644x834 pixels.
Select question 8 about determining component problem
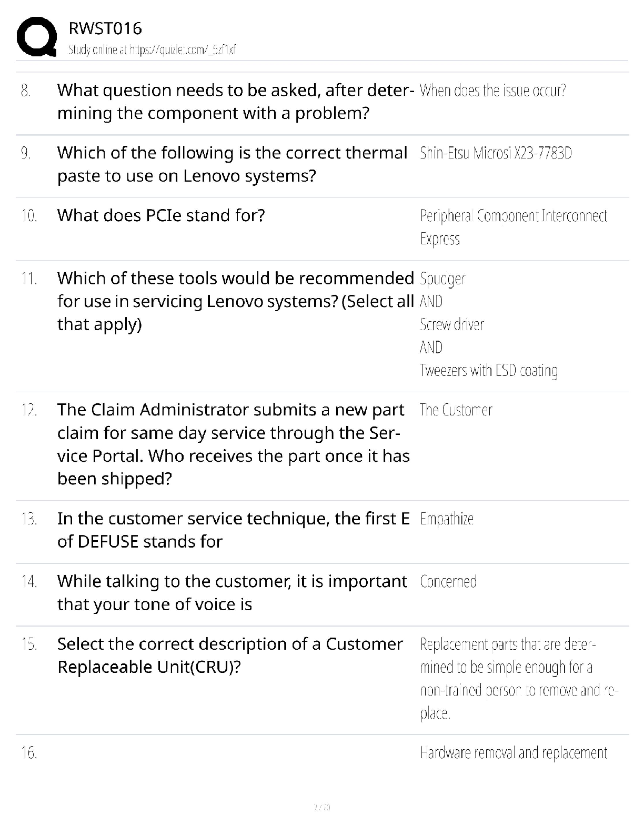(x=236, y=102)
